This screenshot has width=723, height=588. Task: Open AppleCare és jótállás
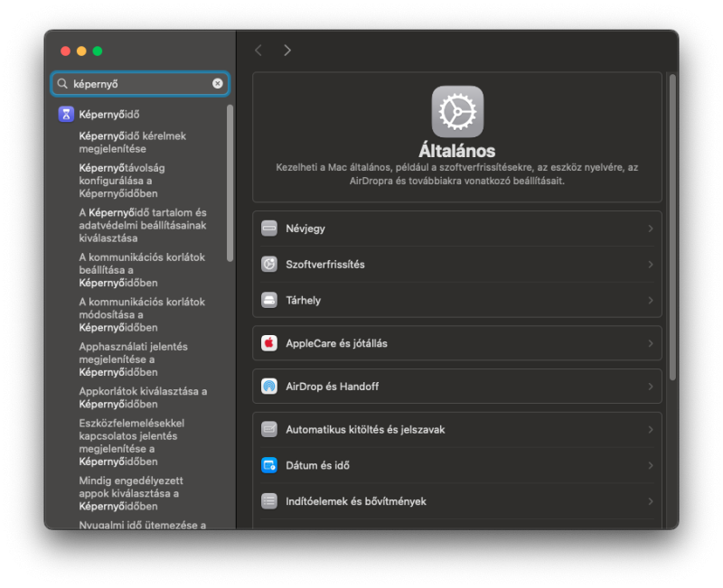[x=457, y=343]
